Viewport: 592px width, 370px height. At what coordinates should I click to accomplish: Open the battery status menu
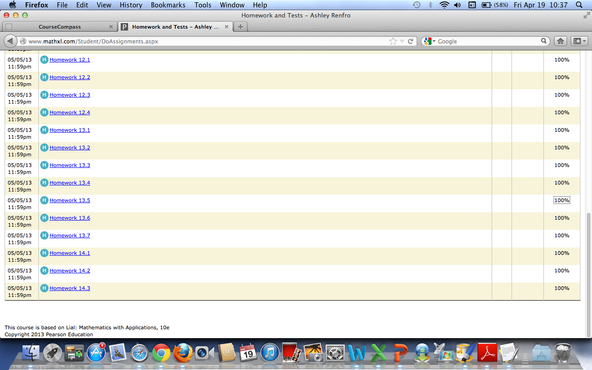495,5
